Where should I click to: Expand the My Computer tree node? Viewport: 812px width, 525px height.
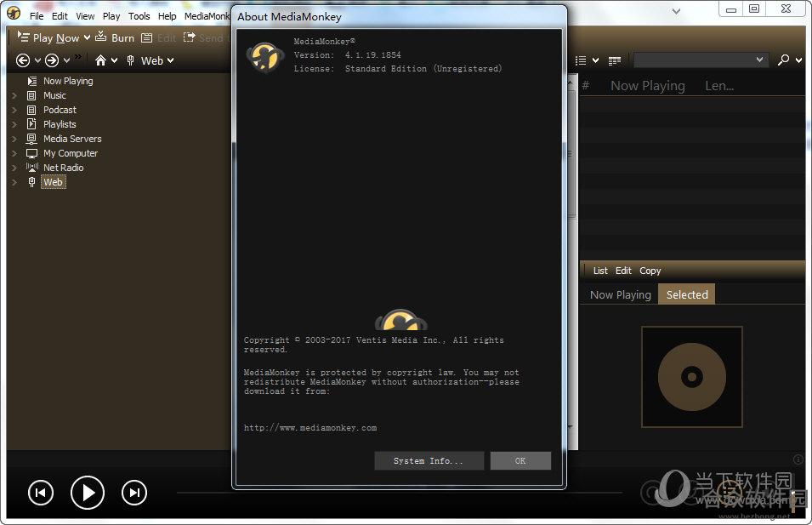tap(14, 153)
